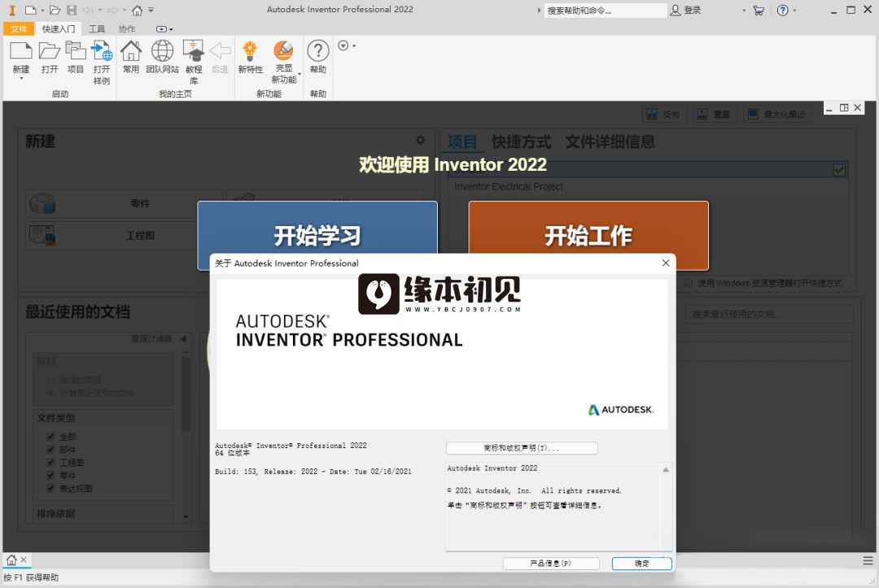Image resolution: width=879 pixels, height=588 pixels.
Task: Click the 开始工作 orange tile
Action: [x=588, y=235]
